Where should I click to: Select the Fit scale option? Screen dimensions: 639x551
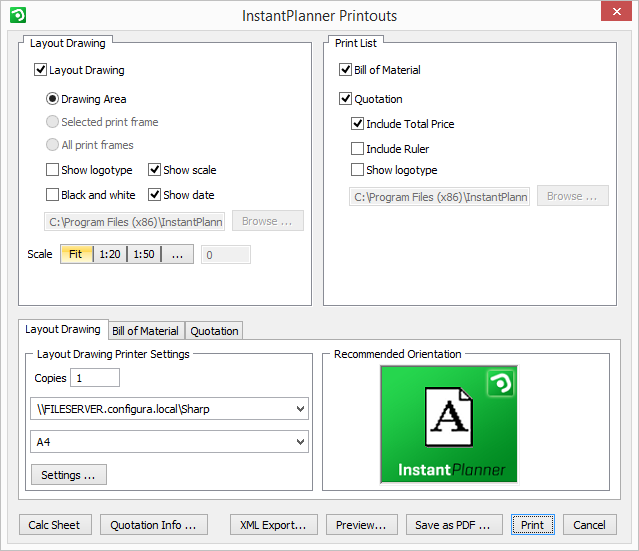pyautogui.click(x=77, y=254)
